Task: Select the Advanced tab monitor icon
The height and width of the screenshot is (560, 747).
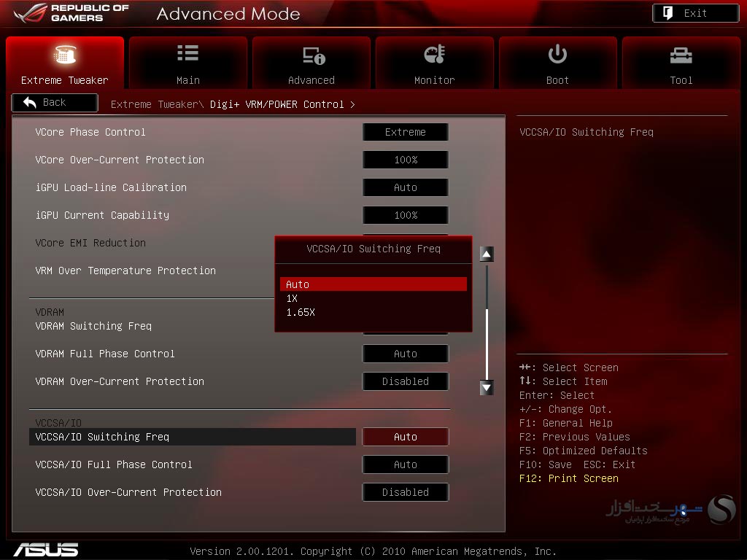Action: coord(314,55)
